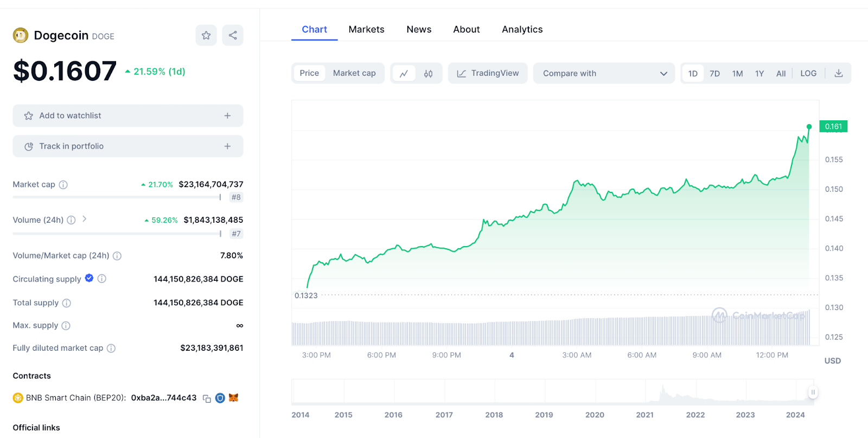Screen dimensions: 868x438
Task: Open the News tab
Action: [419, 29]
